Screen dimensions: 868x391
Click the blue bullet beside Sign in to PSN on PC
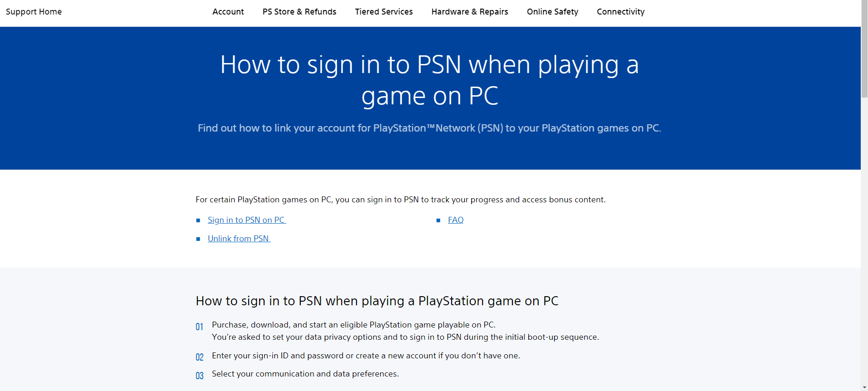(198, 220)
